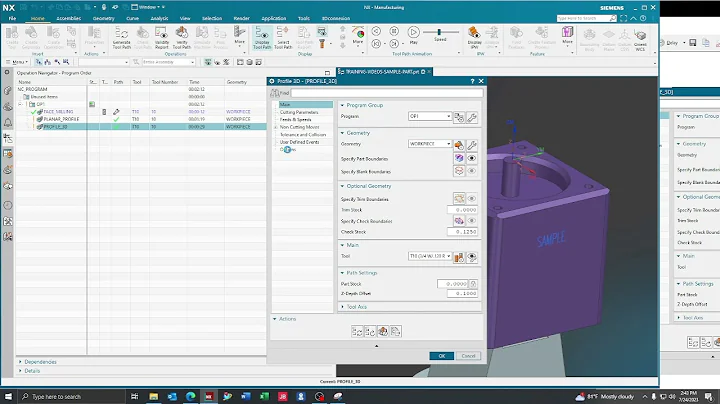Click the Generate icon in Actions
This screenshot has width=720, height=404.
click(357, 331)
